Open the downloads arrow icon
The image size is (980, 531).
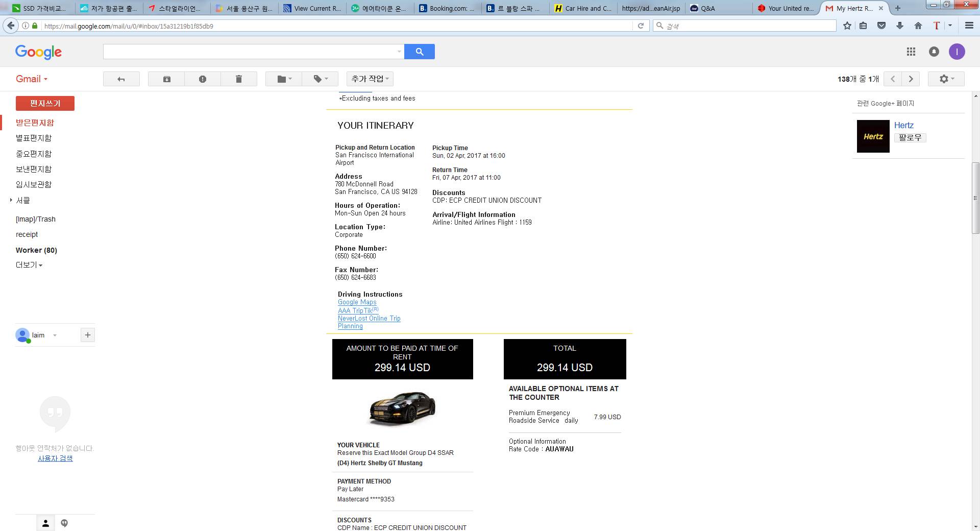(900, 26)
